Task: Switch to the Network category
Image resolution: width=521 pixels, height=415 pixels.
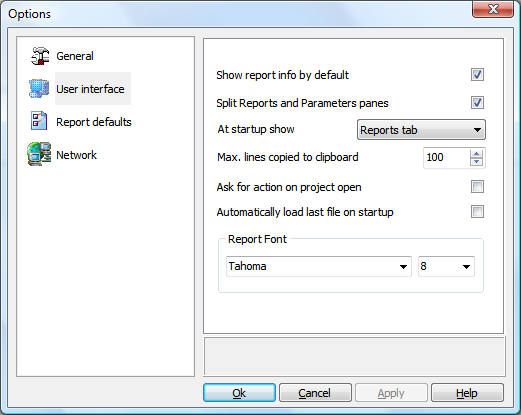Action: tap(76, 155)
